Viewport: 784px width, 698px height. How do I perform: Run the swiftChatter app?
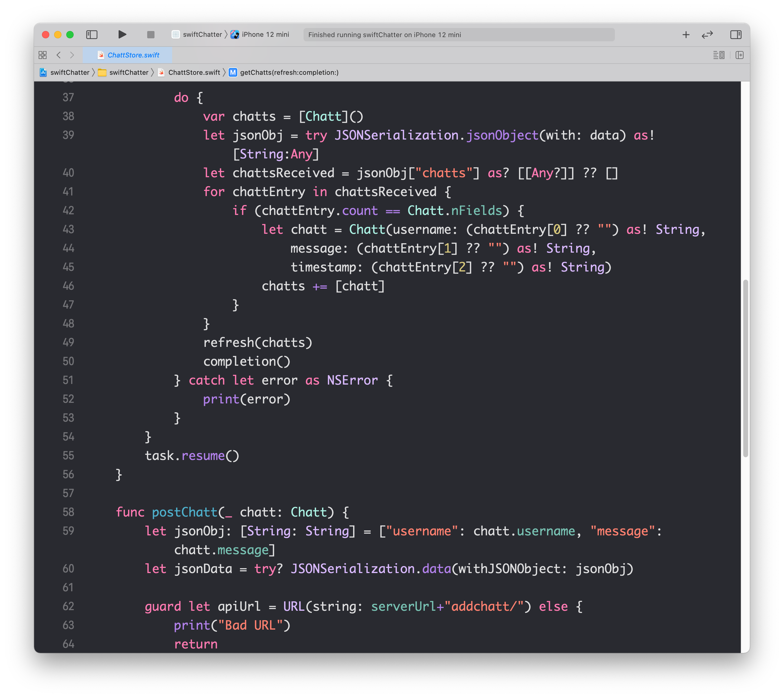point(122,35)
